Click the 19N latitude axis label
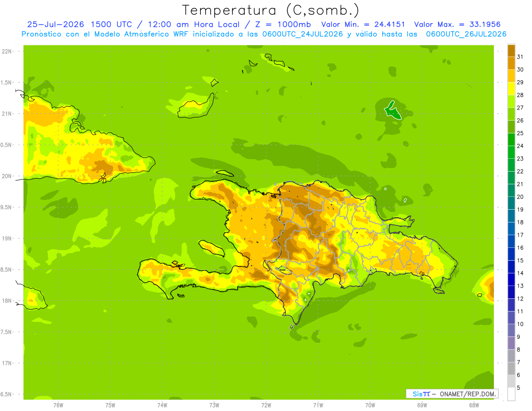The width and height of the screenshot is (532, 411). tap(7, 239)
